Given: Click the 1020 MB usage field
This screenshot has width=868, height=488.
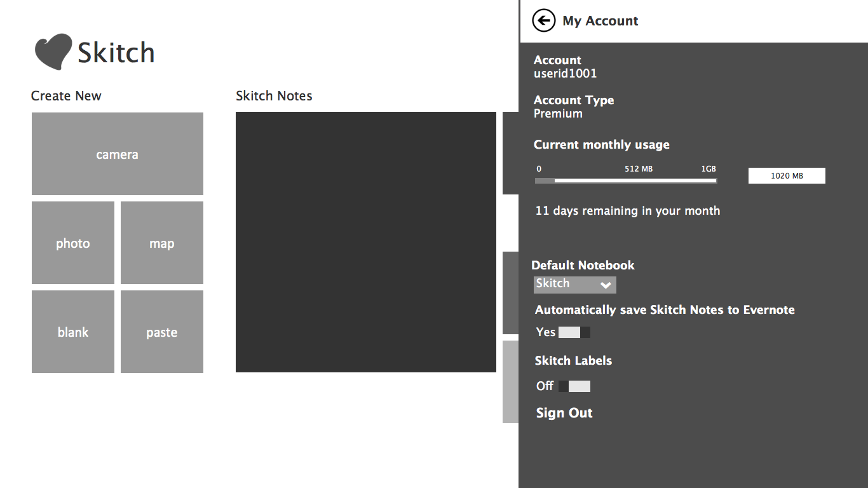Looking at the screenshot, I should click(787, 176).
